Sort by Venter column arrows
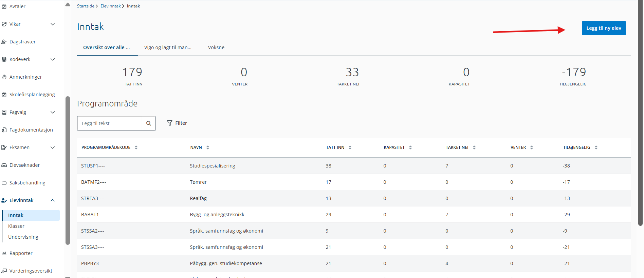The height and width of the screenshot is (278, 644). point(532,147)
